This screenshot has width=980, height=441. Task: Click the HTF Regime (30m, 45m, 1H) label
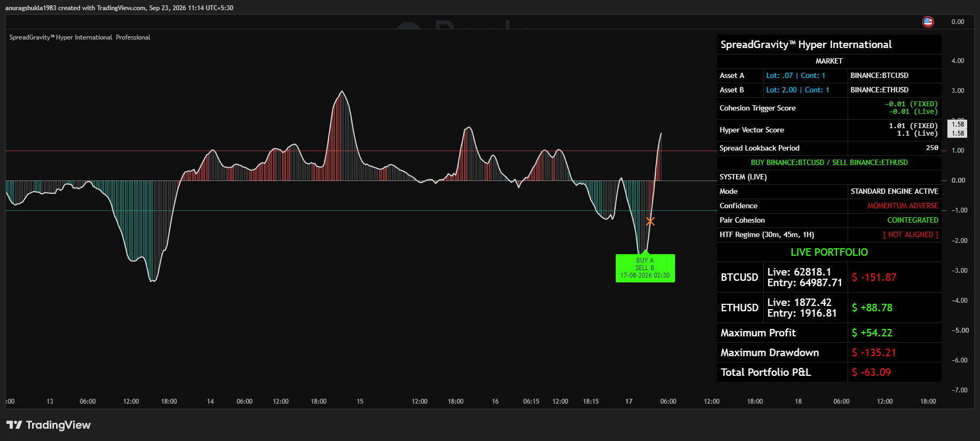pyautogui.click(x=766, y=235)
